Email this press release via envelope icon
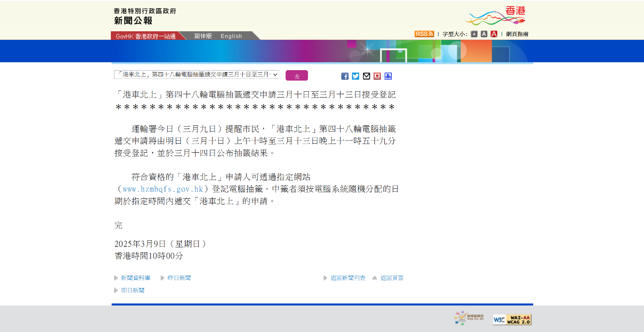The image size is (644, 332). (x=366, y=76)
